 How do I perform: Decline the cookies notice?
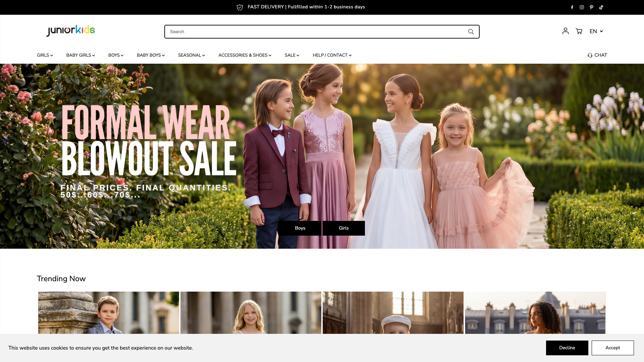567,348
